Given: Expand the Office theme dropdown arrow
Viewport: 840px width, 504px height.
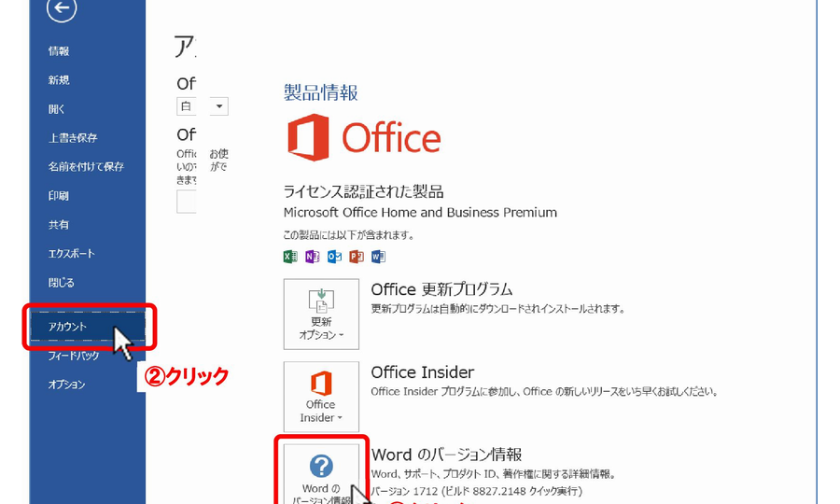Looking at the screenshot, I should click(x=219, y=106).
